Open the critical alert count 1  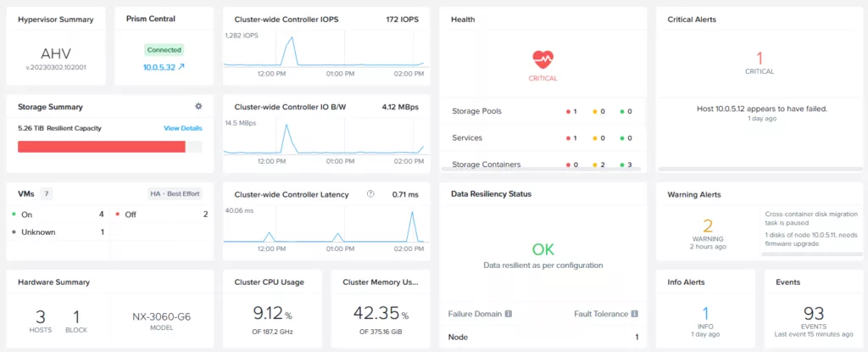coord(759,58)
